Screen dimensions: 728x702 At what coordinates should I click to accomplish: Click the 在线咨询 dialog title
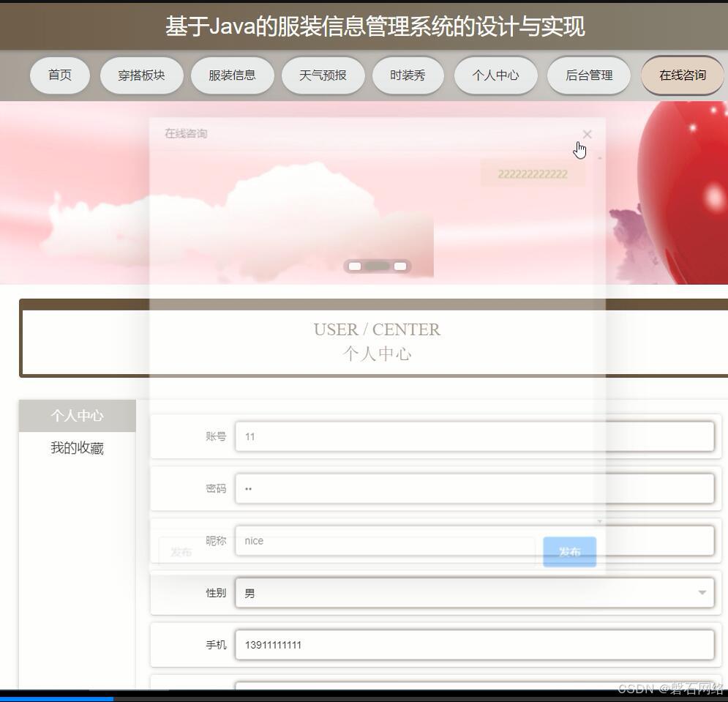point(186,134)
